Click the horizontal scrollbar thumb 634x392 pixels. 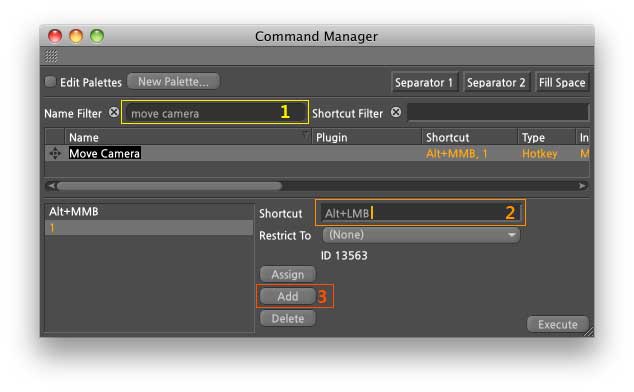[169, 186]
